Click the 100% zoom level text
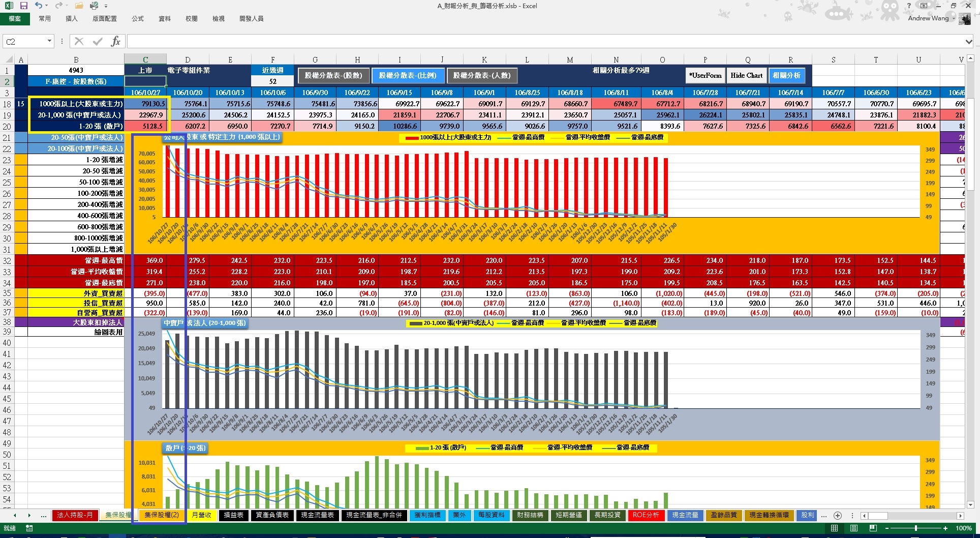This screenshot has width=980, height=538. click(963, 528)
